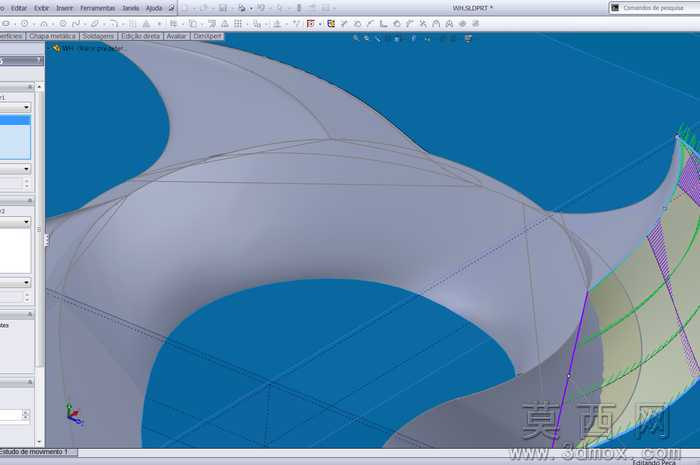Switch to the Soldagens tab

pos(98,36)
